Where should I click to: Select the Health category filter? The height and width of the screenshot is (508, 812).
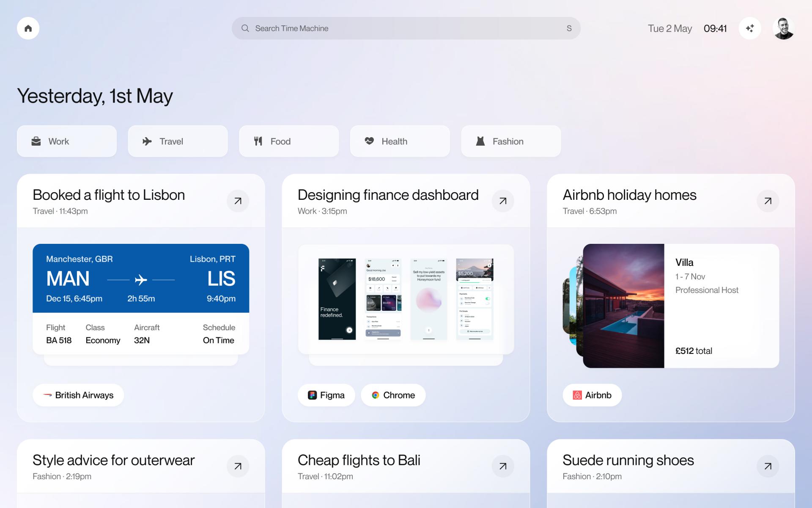tap(400, 141)
